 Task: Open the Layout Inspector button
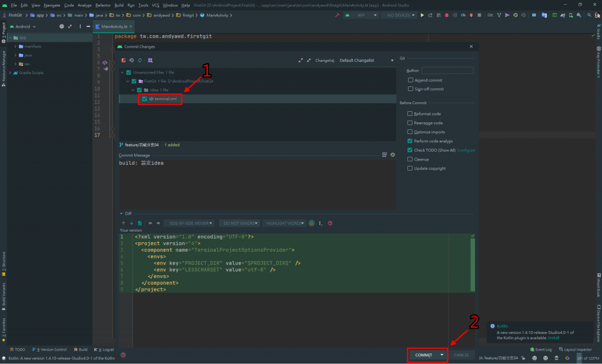[x=576, y=349]
